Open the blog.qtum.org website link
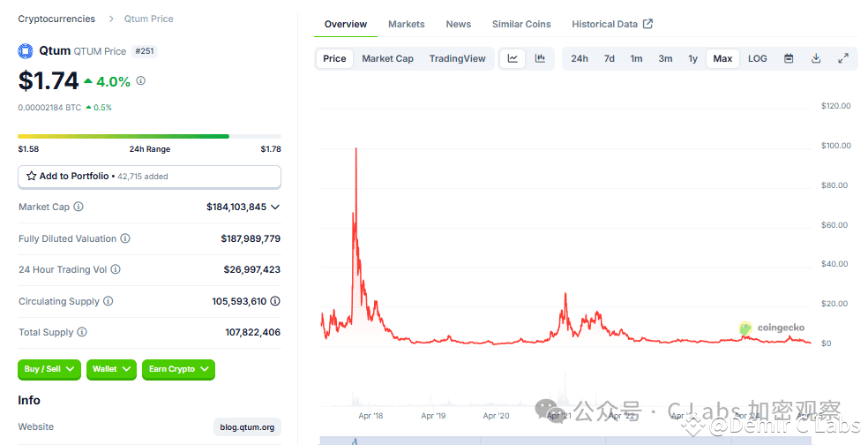The height and width of the screenshot is (445, 868). click(247, 427)
